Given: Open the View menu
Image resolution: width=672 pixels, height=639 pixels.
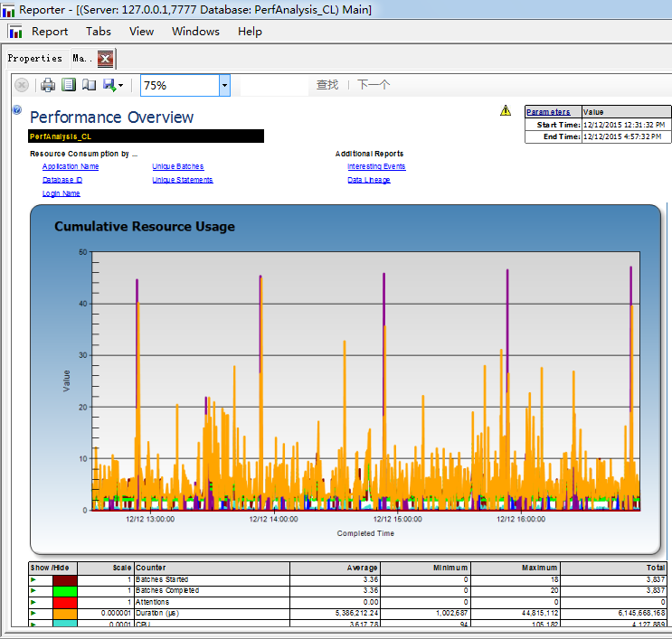Looking at the screenshot, I should [141, 32].
